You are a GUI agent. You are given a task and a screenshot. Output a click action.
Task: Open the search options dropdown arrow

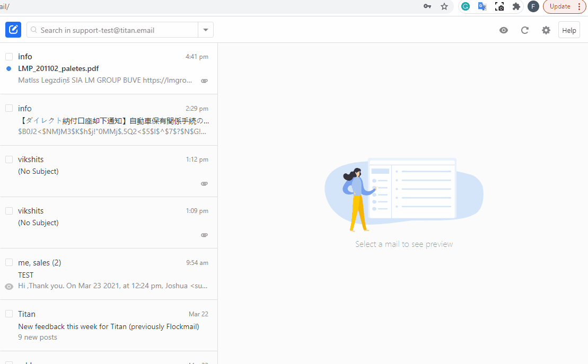coord(206,30)
